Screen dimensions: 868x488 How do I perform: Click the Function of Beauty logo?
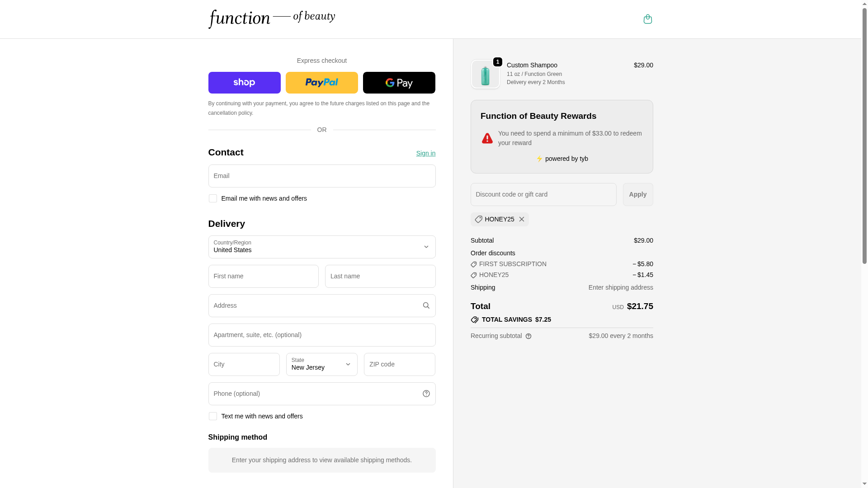click(x=271, y=19)
